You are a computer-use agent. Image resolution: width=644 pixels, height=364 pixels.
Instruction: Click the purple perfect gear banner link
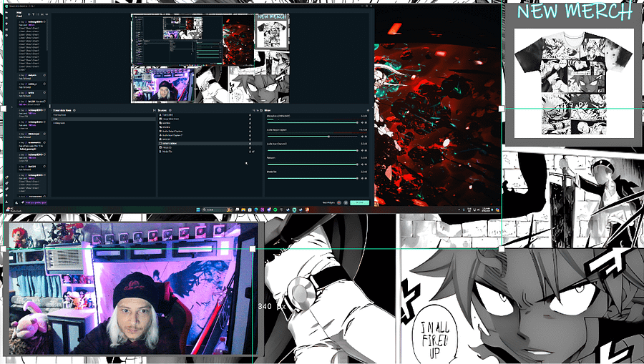pos(36,202)
